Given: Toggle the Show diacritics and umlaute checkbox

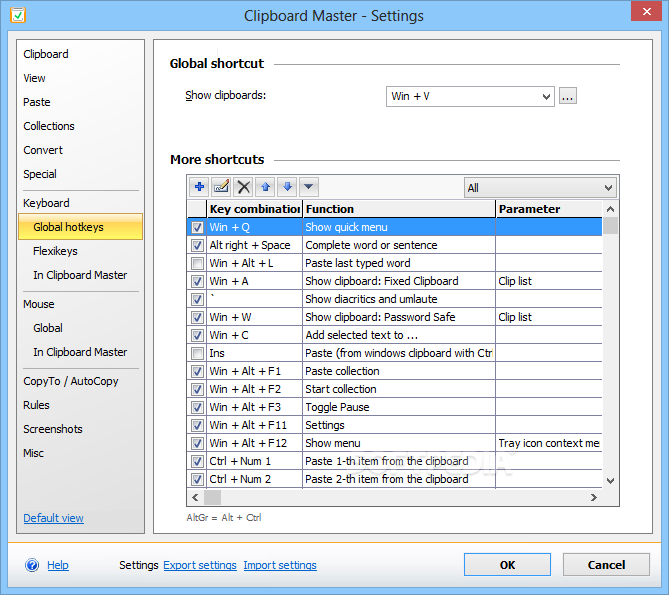Looking at the screenshot, I should coord(197,299).
